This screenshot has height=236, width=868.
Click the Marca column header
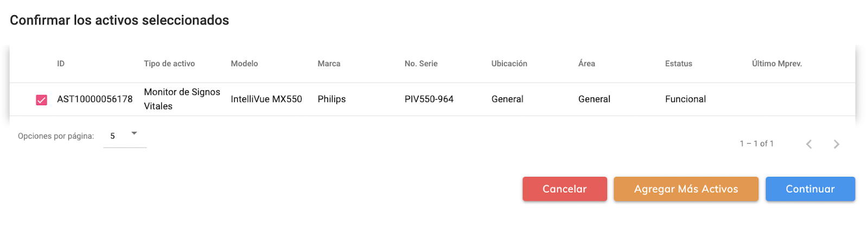click(x=329, y=63)
